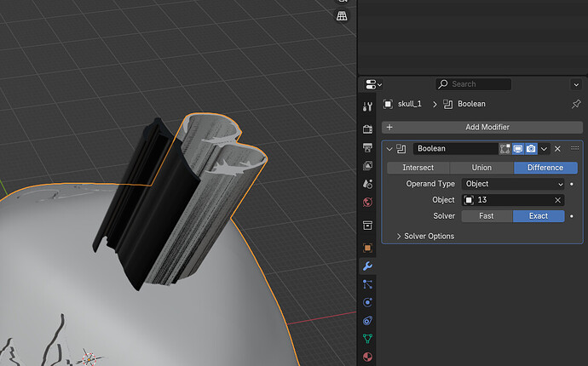Open the Object Data mesh tab
This screenshot has width=588, height=366.
367,339
